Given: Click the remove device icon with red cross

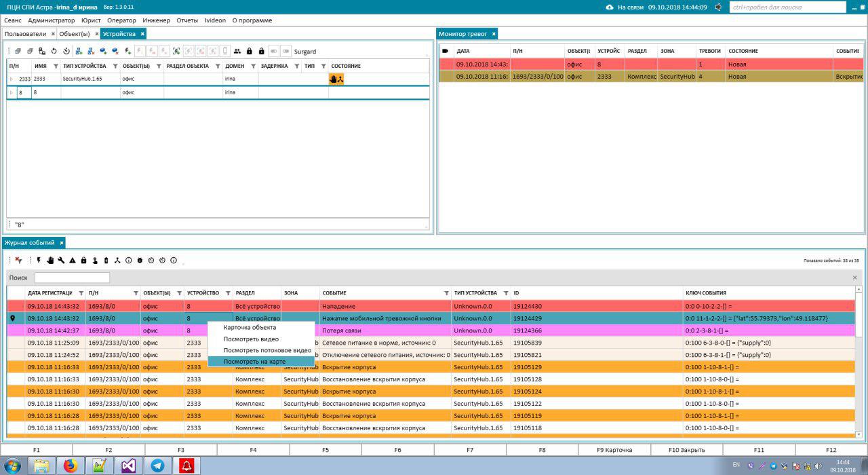Looking at the screenshot, I should (91, 51).
